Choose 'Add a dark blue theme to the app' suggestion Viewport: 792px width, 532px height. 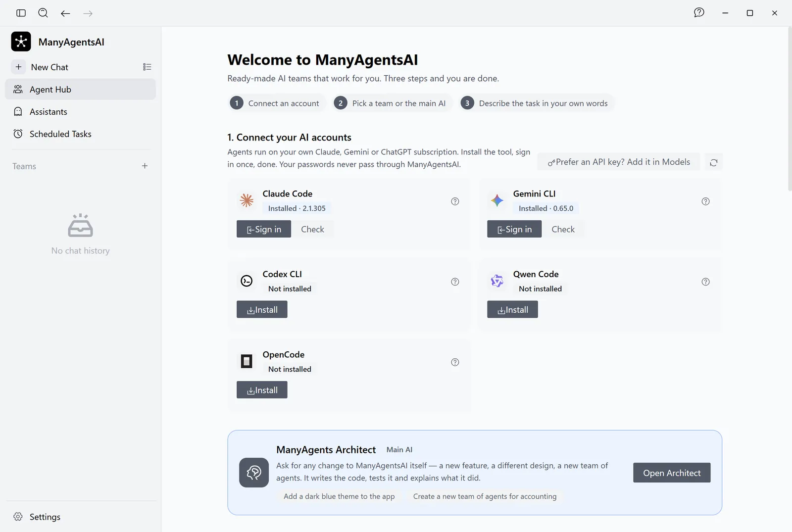click(339, 496)
